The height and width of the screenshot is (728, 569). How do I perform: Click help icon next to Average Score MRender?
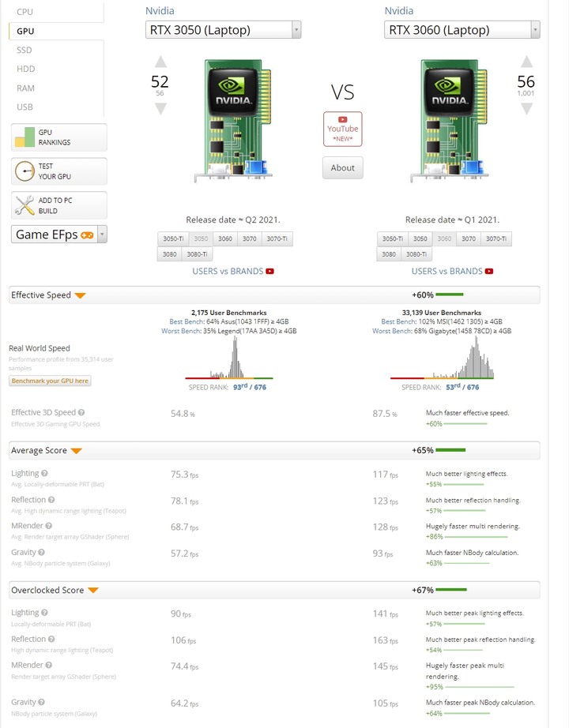(48, 526)
